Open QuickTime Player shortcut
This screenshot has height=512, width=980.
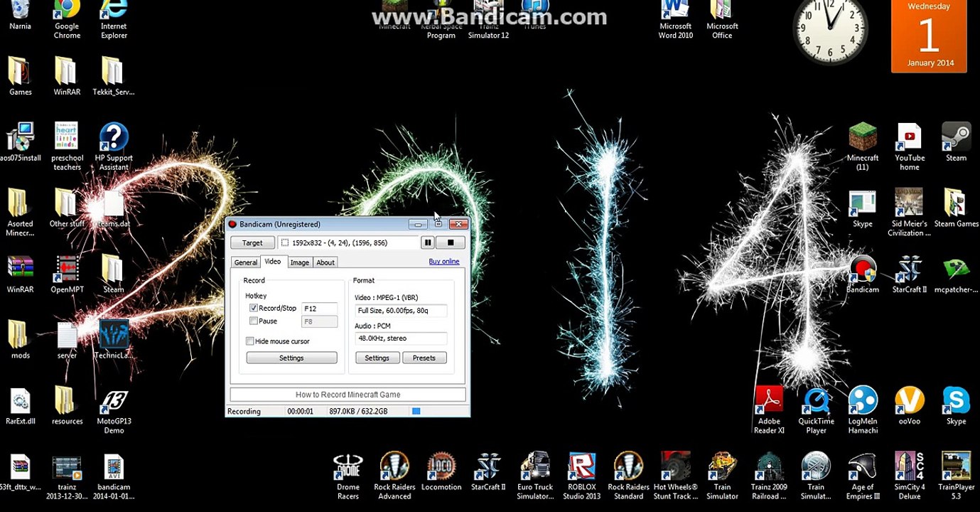pyautogui.click(x=816, y=410)
